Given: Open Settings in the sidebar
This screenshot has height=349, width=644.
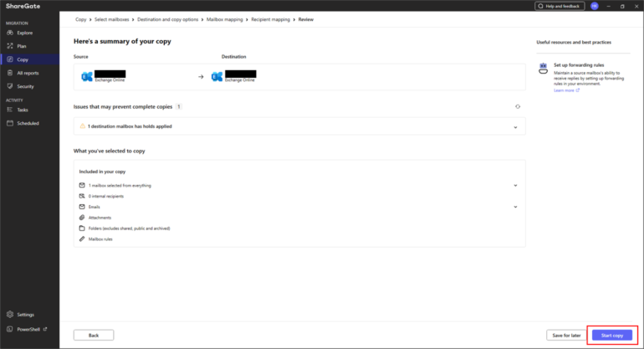Looking at the screenshot, I should pos(25,315).
